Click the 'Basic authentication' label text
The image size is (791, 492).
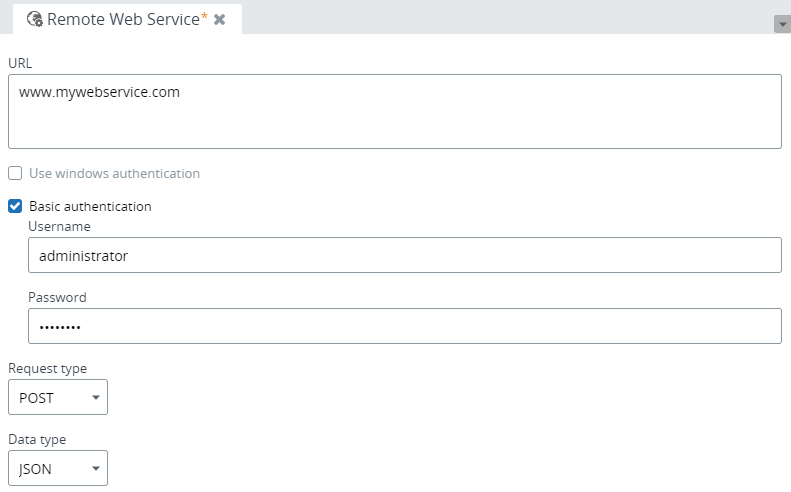(x=90, y=206)
